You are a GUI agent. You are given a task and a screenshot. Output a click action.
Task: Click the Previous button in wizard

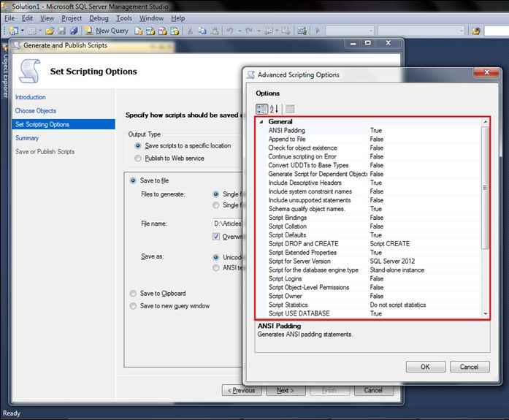tap(242, 390)
